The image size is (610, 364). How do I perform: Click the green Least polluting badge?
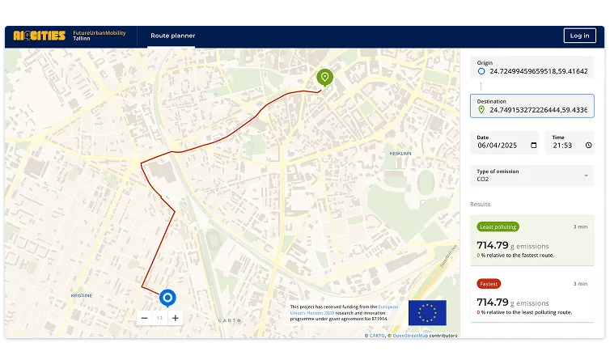(498, 226)
